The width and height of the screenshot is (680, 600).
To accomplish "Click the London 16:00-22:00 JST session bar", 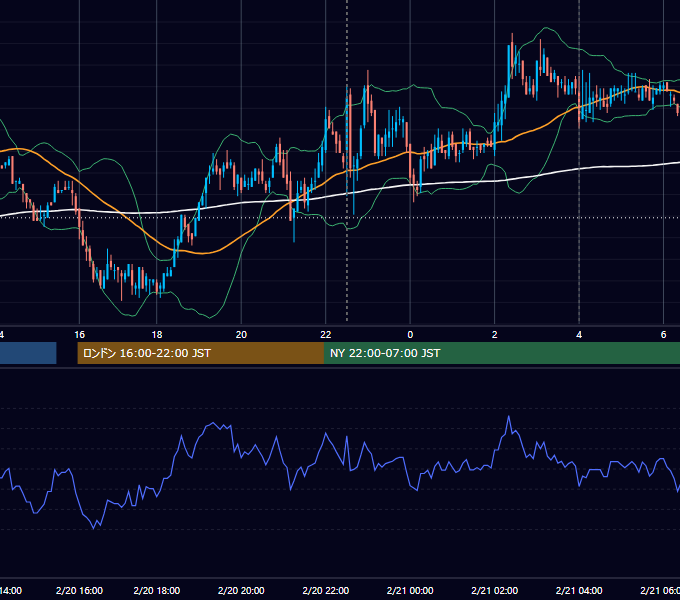I will pyautogui.click(x=200, y=353).
